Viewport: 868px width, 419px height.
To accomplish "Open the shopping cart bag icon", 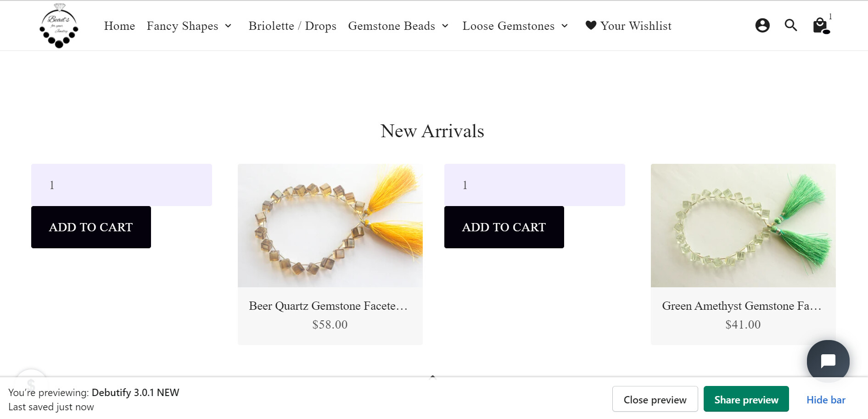I will coord(820,26).
